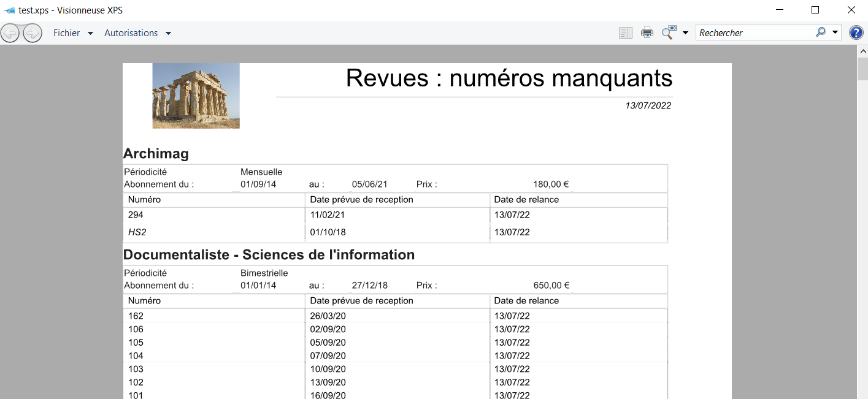Viewport: 868px width, 399px height.
Task: Click issue number '102'
Action: coord(136,382)
